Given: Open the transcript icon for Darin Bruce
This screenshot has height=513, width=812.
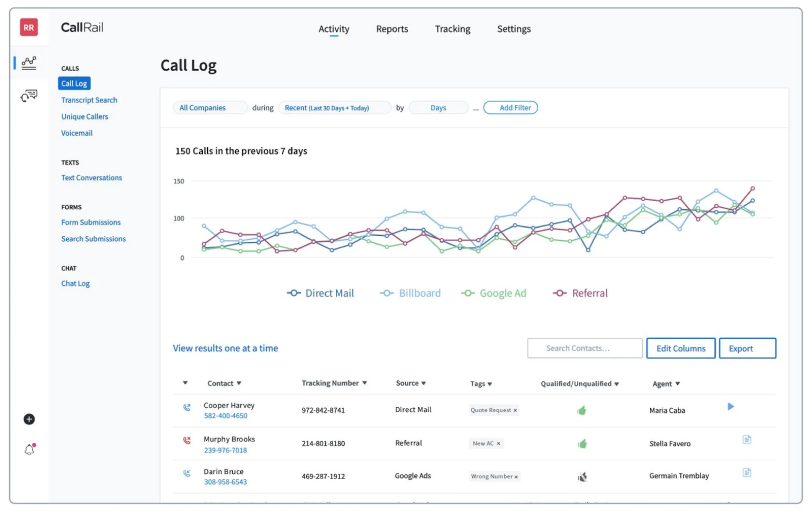Looking at the screenshot, I should pyautogui.click(x=746, y=472).
